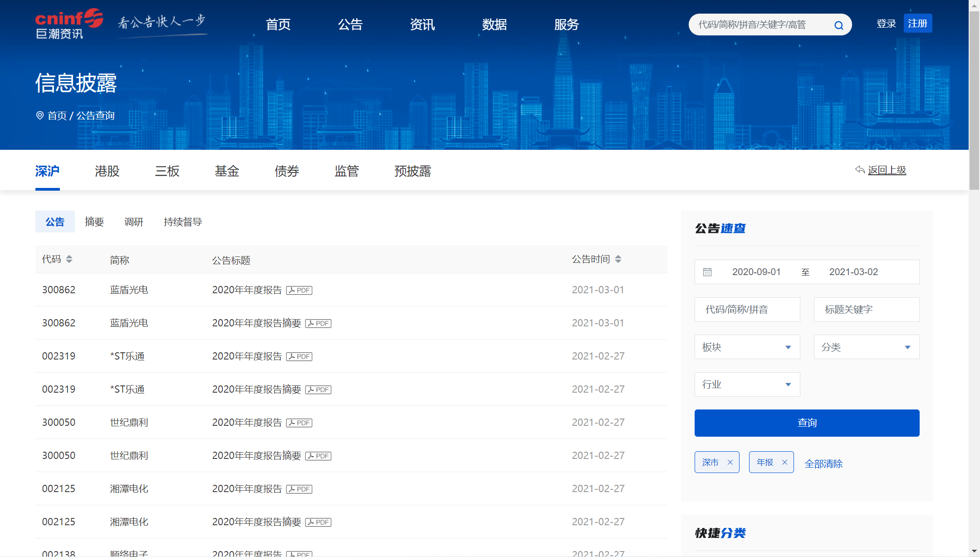This screenshot has height=557, width=980.
Task: Click the search magnifier icon
Action: (x=838, y=25)
